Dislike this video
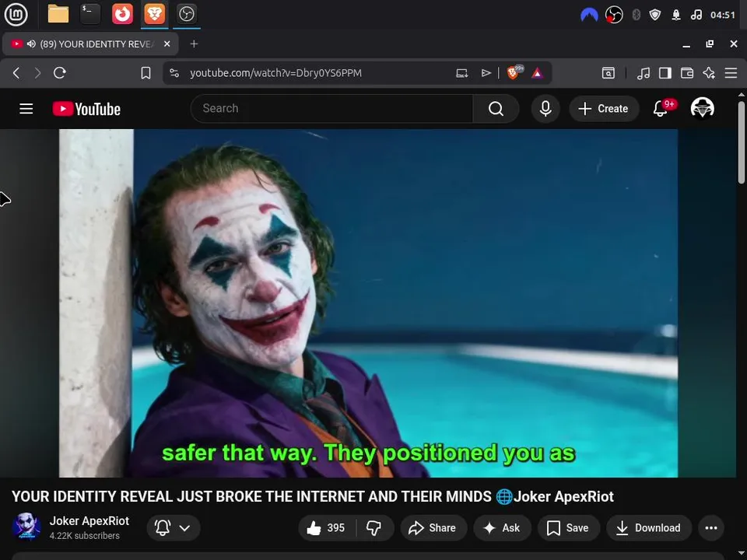The height and width of the screenshot is (560, 747). pos(374,527)
